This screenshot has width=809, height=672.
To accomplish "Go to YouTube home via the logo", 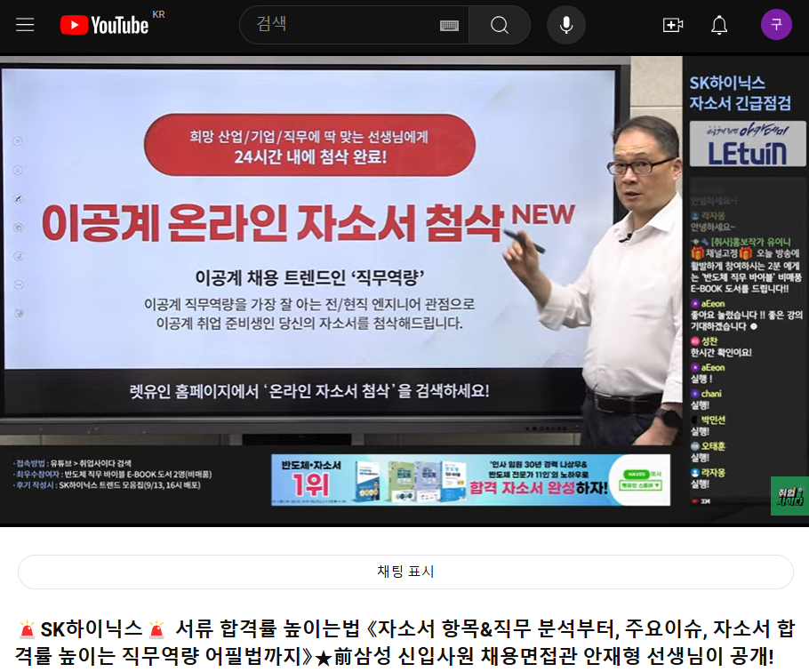I will [x=105, y=25].
